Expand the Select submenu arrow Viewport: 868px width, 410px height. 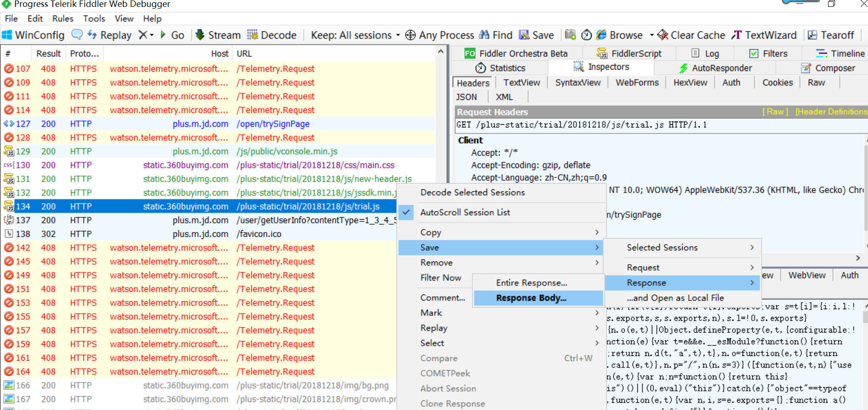597,343
